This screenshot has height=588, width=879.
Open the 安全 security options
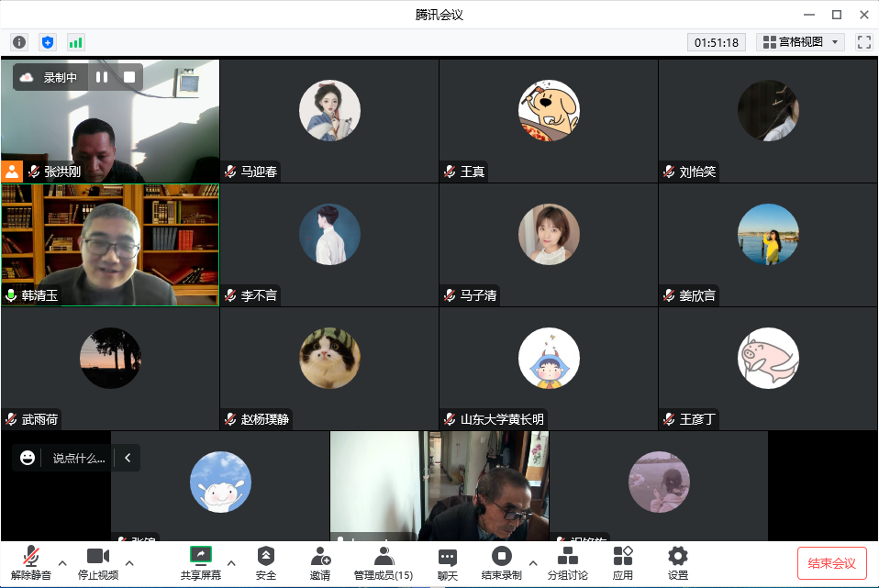click(x=266, y=562)
